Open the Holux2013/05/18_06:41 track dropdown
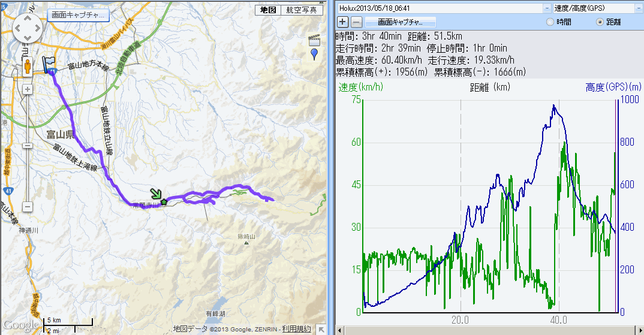The height and width of the screenshot is (335, 644). (546, 8)
